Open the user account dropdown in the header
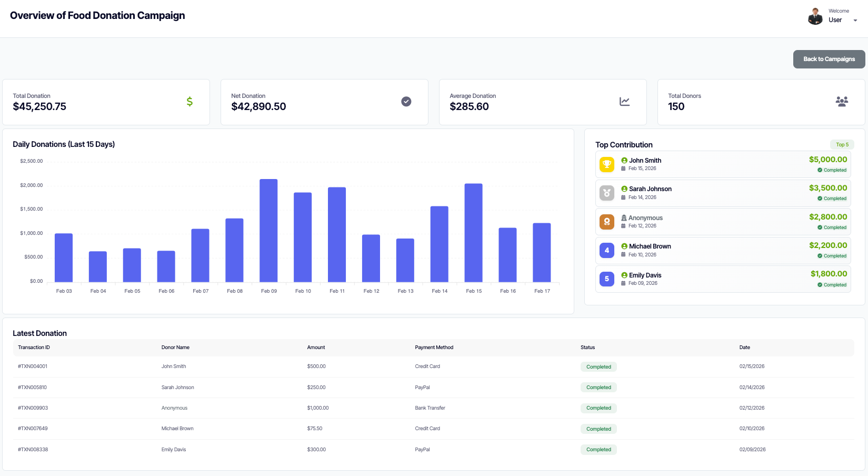 tap(855, 20)
